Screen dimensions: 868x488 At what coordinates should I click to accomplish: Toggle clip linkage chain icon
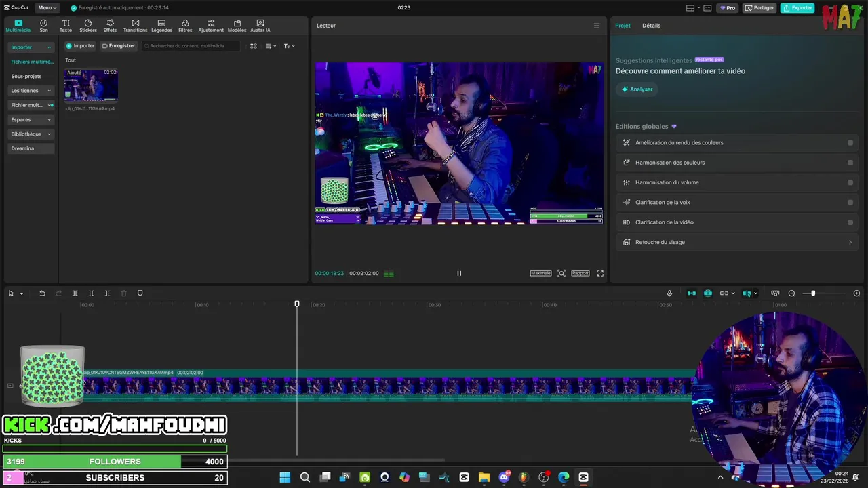(724, 293)
